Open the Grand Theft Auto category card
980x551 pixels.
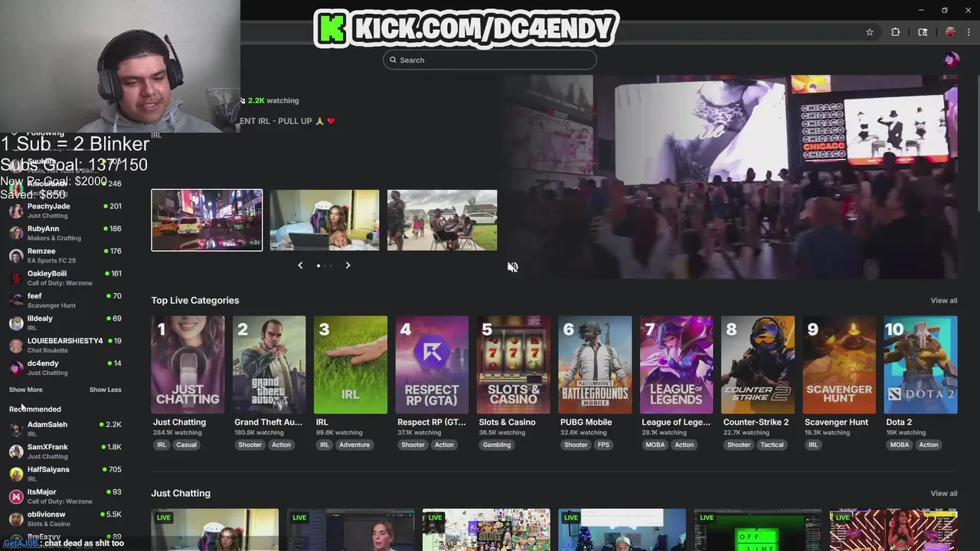269,364
